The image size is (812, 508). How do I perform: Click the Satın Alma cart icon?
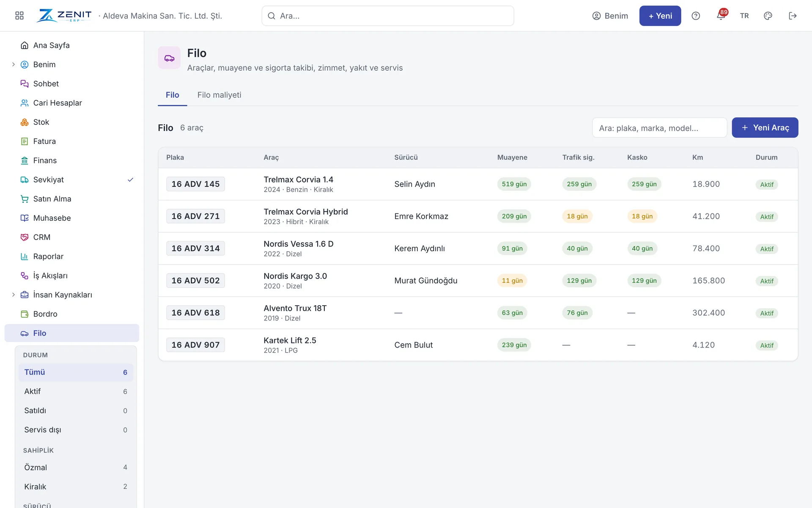(x=25, y=199)
